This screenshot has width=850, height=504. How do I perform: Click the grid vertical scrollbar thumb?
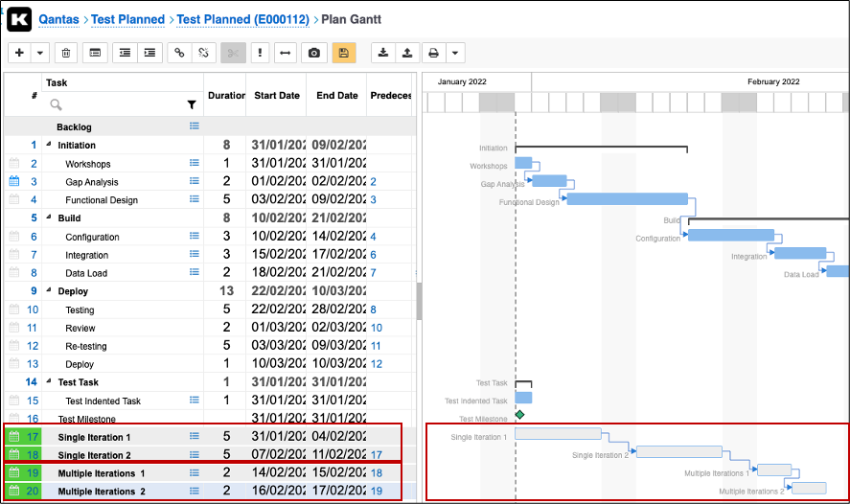click(419, 301)
